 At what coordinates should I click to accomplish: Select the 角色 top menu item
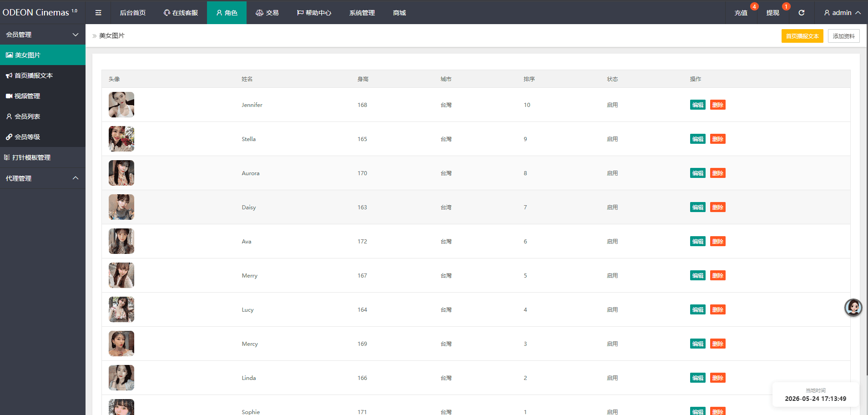click(227, 13)
